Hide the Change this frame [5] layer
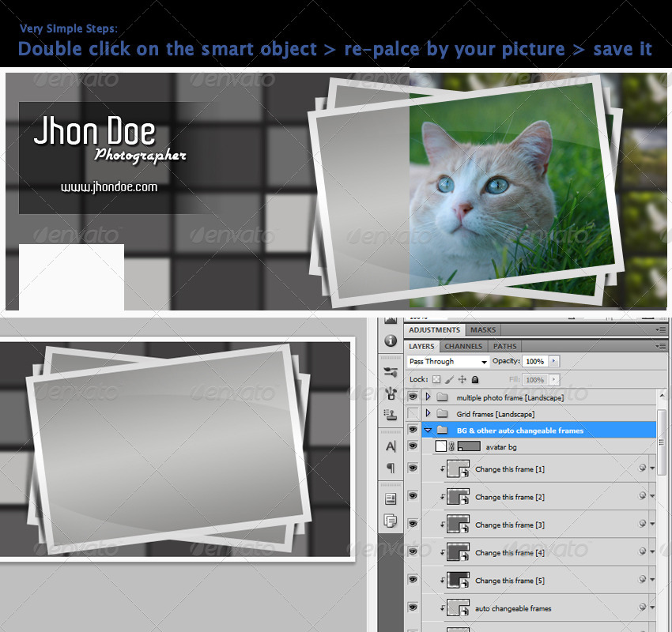This screenshot has width=672, height=632. (413, 579)
